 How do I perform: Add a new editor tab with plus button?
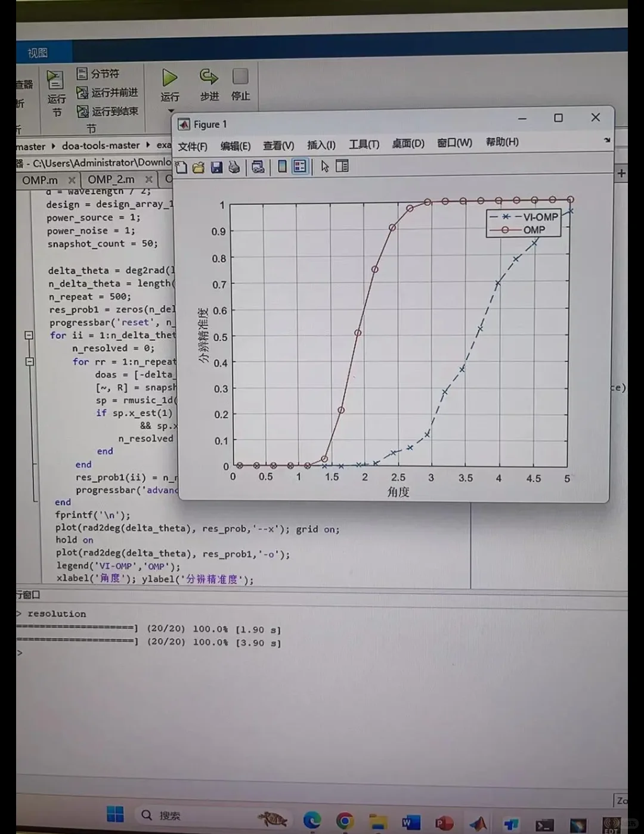pyautogui.click(x=621, y=173)
